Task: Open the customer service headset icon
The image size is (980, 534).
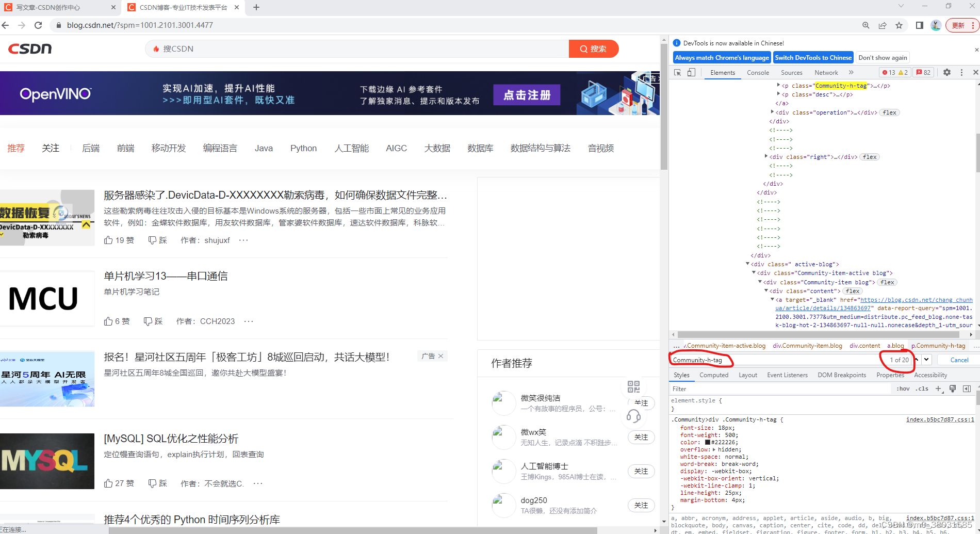Action: (x=633, y=416)
